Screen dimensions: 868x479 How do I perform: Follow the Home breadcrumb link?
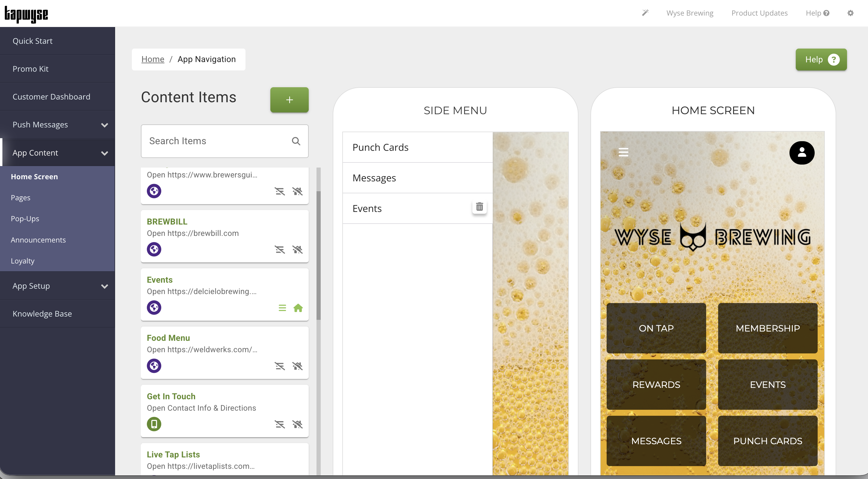click(153, 59)
